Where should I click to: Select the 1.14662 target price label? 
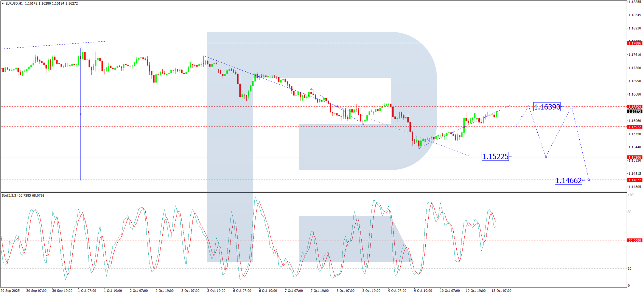(x=568, y=181)
